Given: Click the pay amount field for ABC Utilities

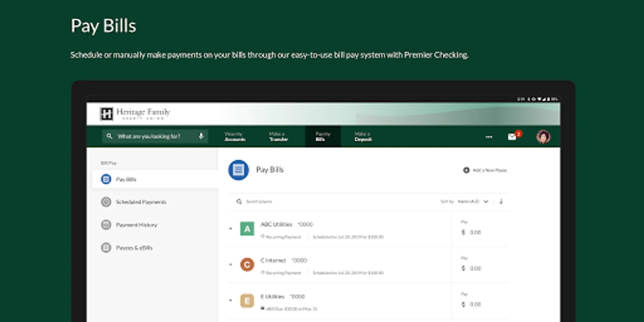Looking at the screenshot, I should tap(475, 233).
